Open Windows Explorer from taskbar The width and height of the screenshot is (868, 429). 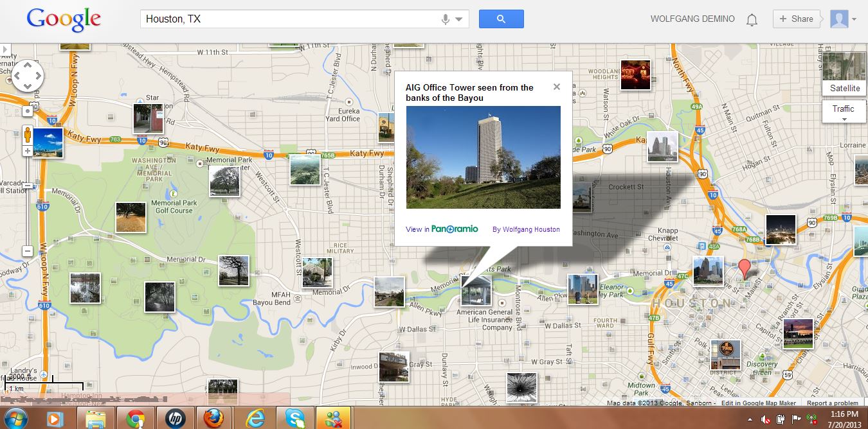[x=96, y=418]
